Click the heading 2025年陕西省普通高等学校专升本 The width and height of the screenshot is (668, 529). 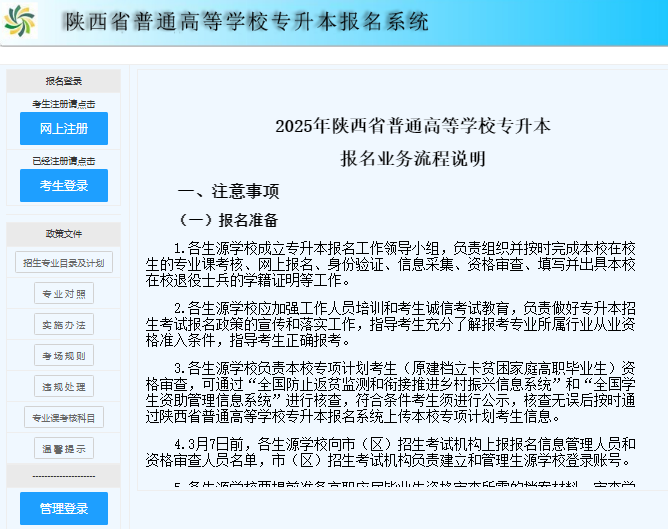pyautogui.click(x=413, y=126)
